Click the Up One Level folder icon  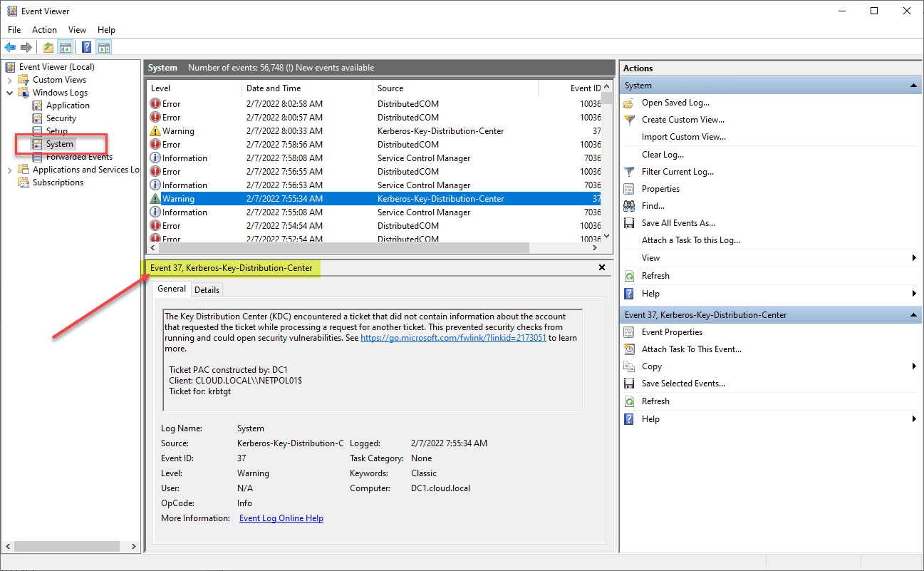(x=48, y=48)
